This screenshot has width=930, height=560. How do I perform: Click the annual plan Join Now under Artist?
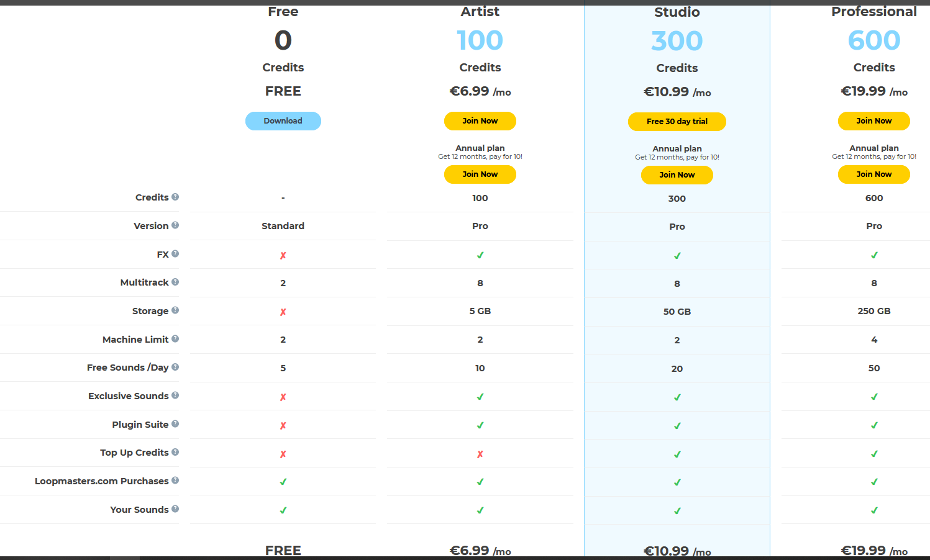[x=480, y=174]
